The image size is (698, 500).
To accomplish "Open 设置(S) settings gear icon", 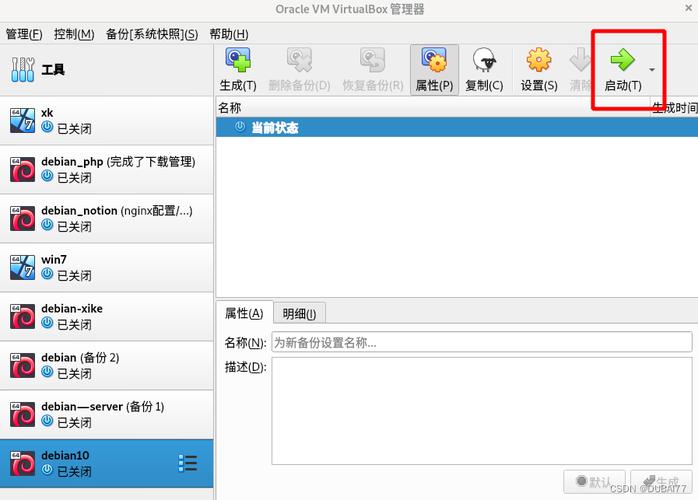I will (x=539, y=60).
